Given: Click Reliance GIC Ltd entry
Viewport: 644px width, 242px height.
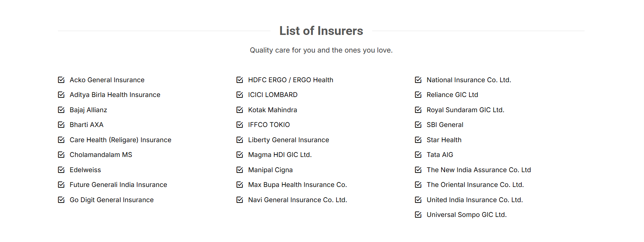Looking at the screenshot, I should click(452, 95).
